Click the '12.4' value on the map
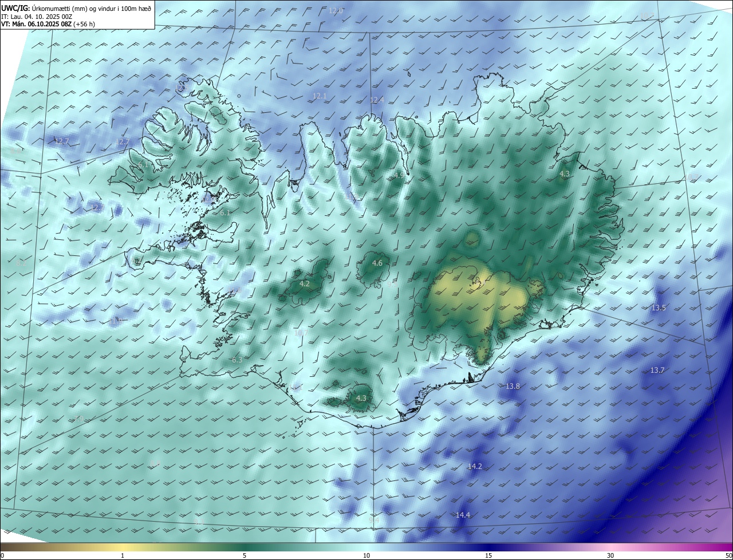 [377, 100]
